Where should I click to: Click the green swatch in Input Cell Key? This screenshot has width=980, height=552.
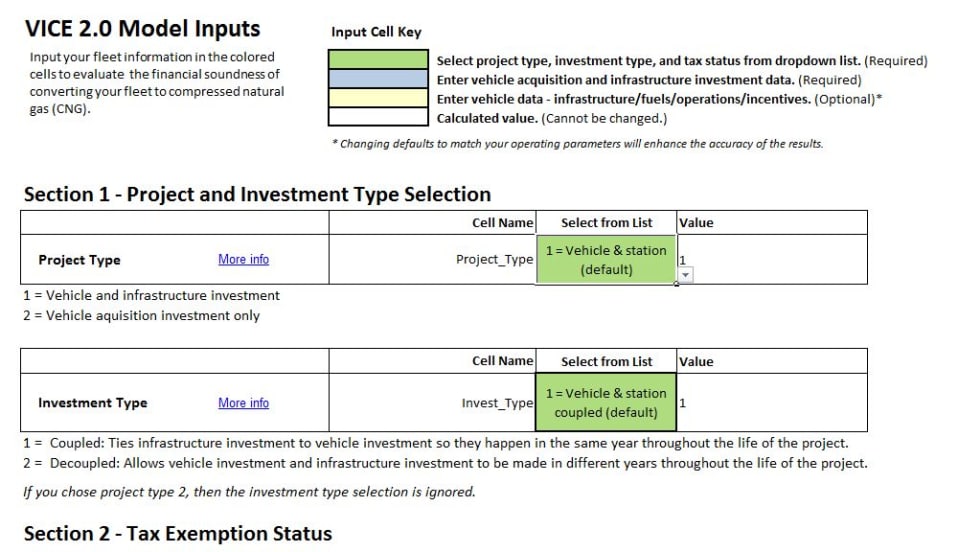380,61
